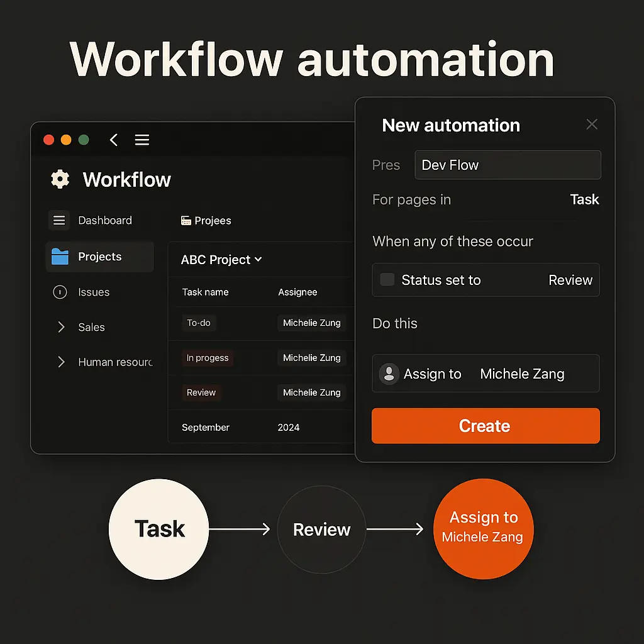
Task: Change the Review status value in trigger
Action: coord(570,280)
